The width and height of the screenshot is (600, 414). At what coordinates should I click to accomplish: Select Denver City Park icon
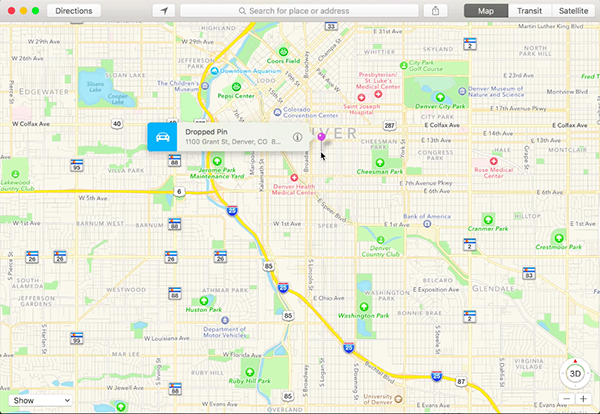click(x=440, y=97)
